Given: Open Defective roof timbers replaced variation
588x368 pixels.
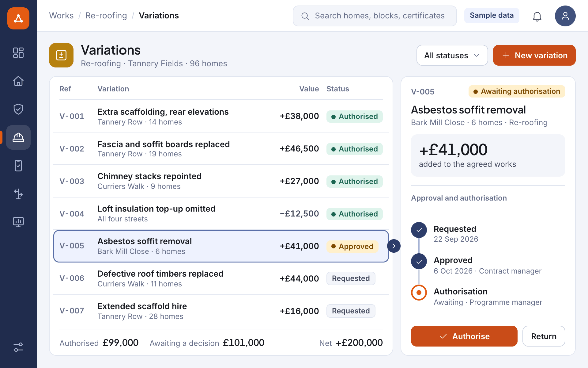Looking at the screenshot, I should coord(221,279).
